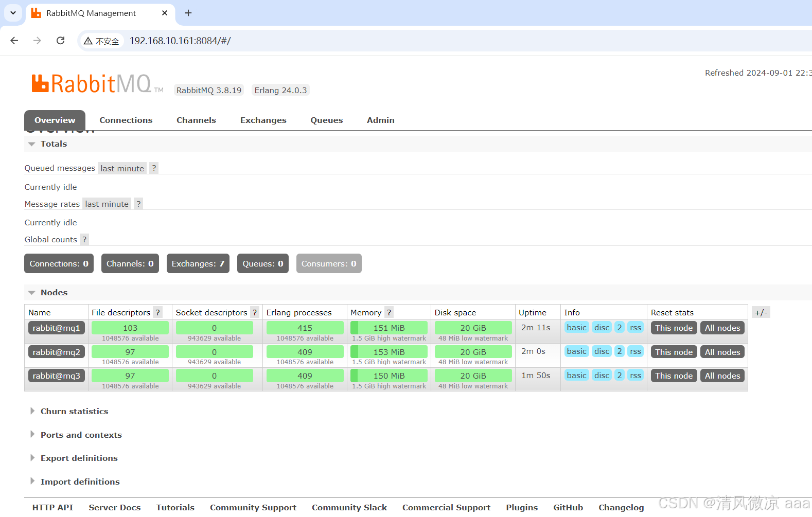Switch to the Channels tab
The width and height of the screenshot is (812, 517).
pyautogui.click(x=196, y=120)
